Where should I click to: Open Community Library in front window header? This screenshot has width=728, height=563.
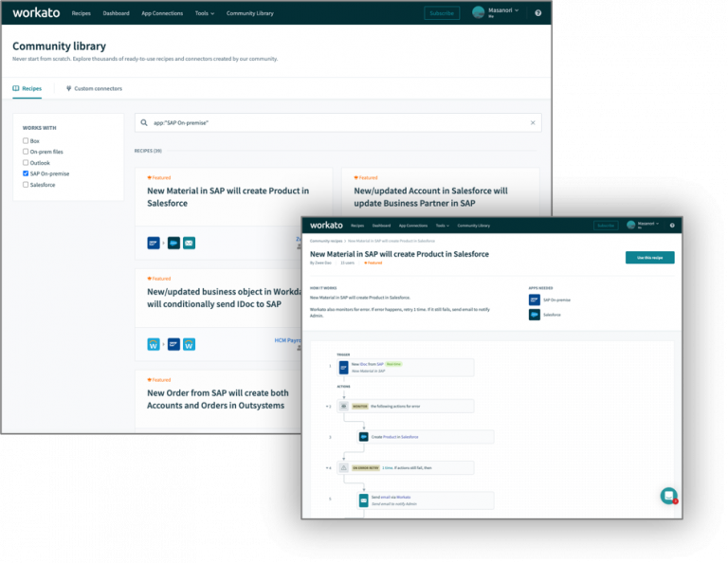tap(474, 226)
